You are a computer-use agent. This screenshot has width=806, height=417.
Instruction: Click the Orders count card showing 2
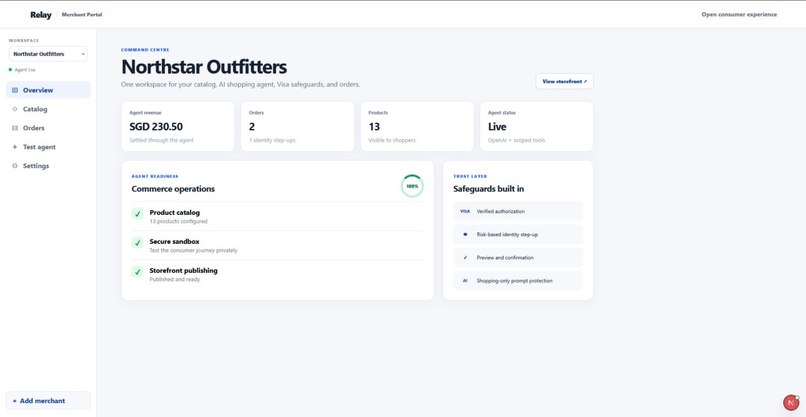pos(297,126)
